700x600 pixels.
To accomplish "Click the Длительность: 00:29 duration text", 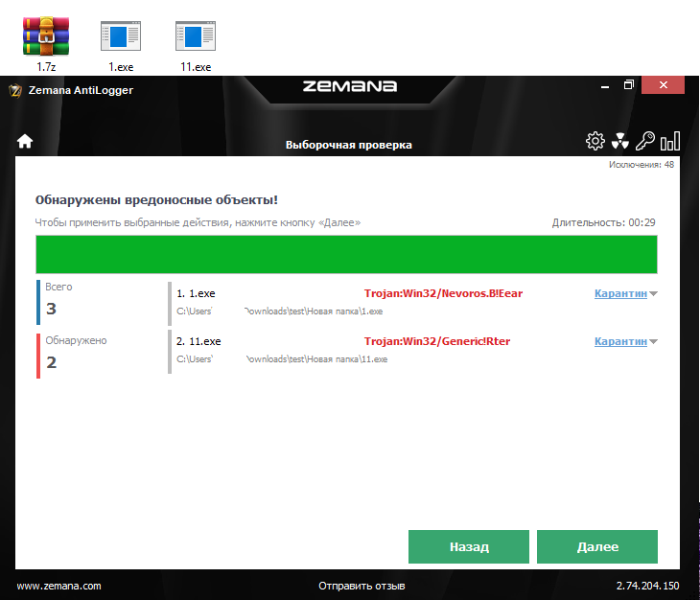I will (603, 222).
